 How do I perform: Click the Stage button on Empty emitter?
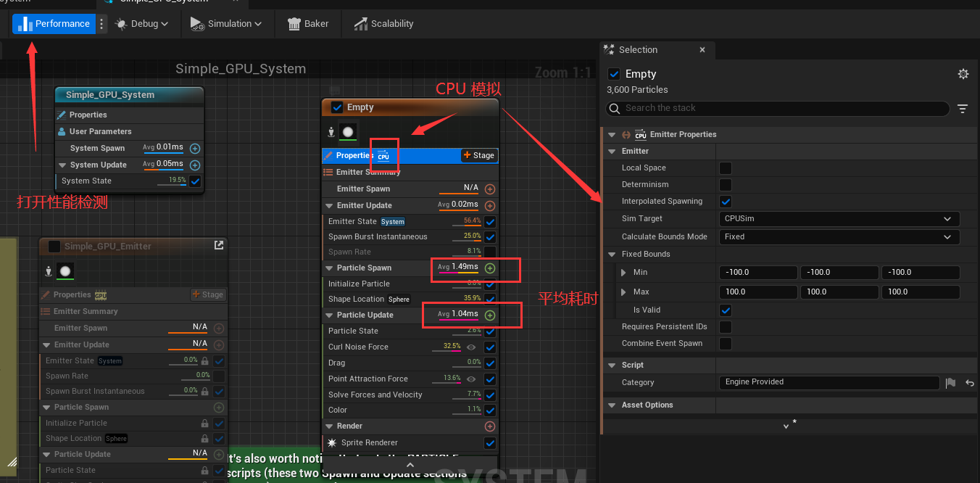(479, 155)
